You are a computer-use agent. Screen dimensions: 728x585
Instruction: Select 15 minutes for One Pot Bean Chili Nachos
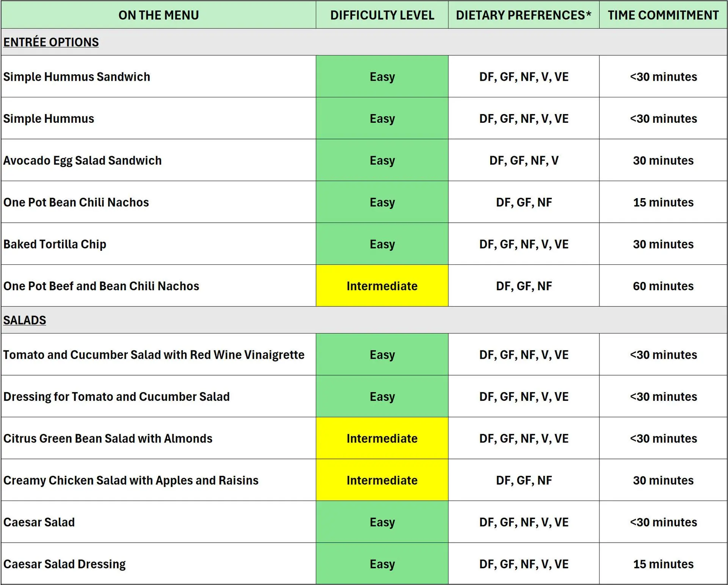(x=663, y=202)
